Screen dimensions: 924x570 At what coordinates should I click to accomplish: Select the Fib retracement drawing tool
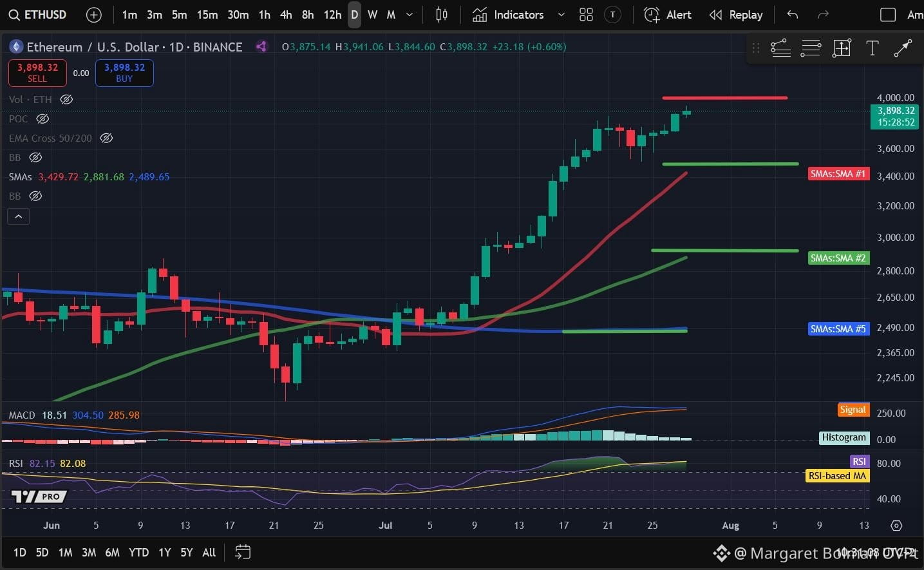tap(780, 48)
